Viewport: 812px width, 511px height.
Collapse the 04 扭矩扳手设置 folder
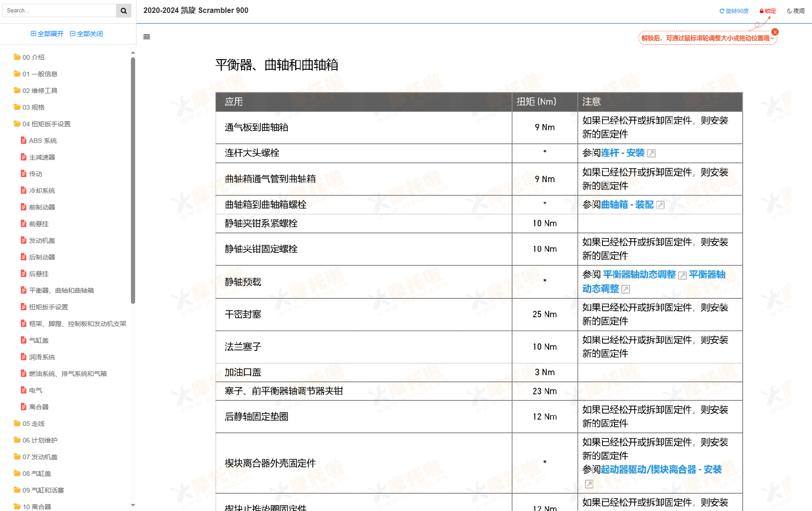coord(42,124)
